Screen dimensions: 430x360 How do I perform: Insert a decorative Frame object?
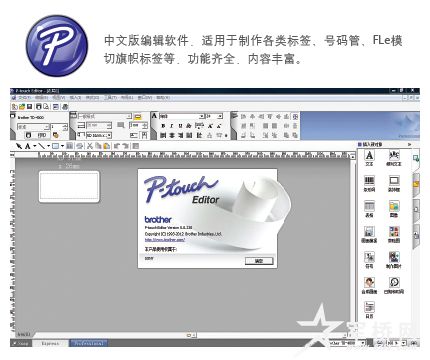tap(394, 183)
